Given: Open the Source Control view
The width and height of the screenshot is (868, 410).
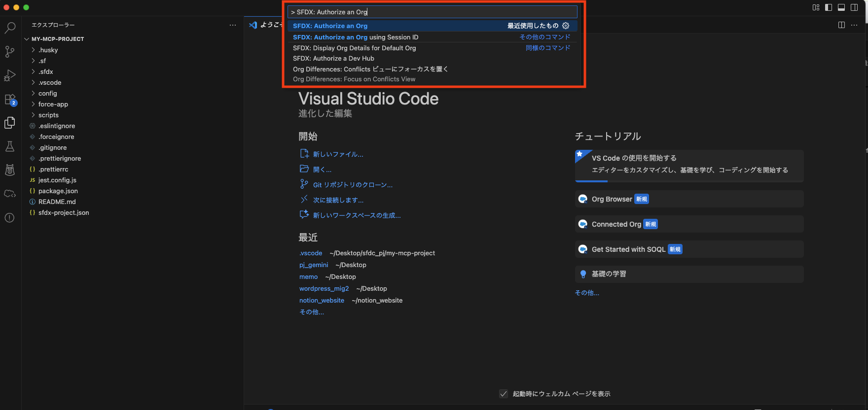Looking at the screenshot, I should [10, 51].
